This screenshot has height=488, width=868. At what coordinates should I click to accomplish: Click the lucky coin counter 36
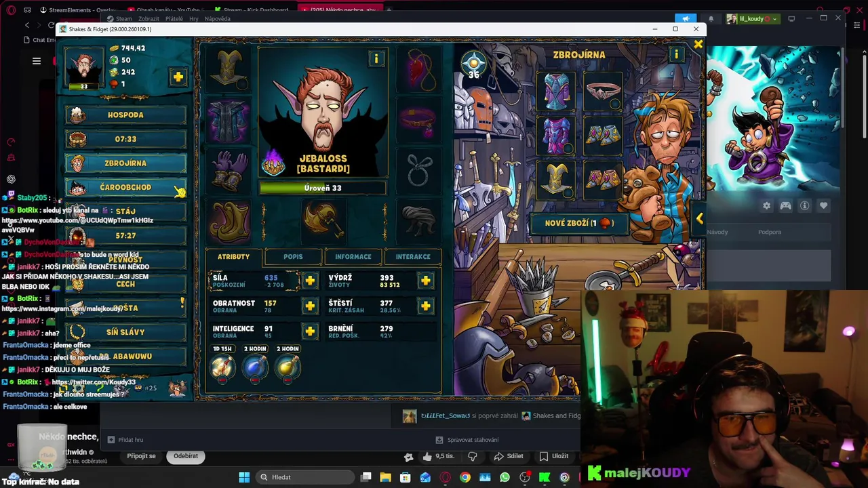(473, 66)
